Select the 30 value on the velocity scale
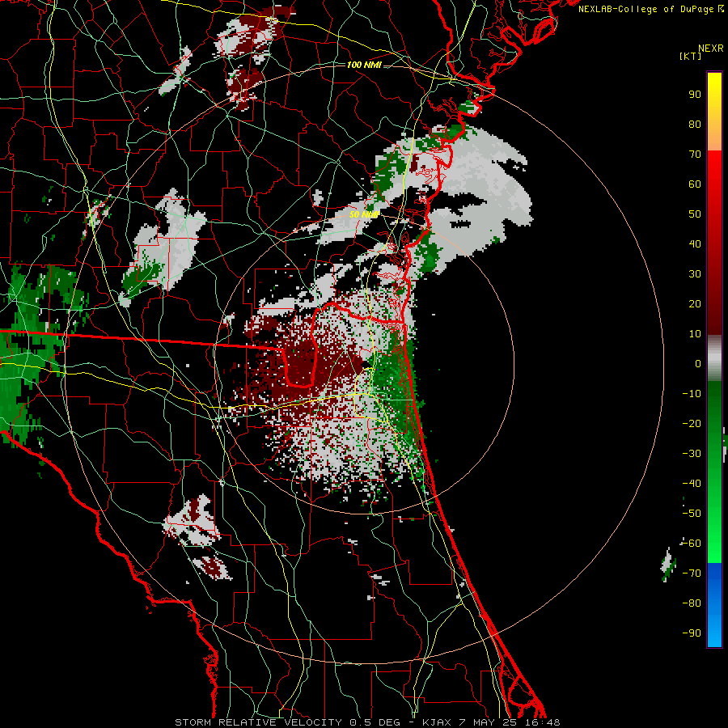This screenshot has width=728, height=728. (695, 274)
